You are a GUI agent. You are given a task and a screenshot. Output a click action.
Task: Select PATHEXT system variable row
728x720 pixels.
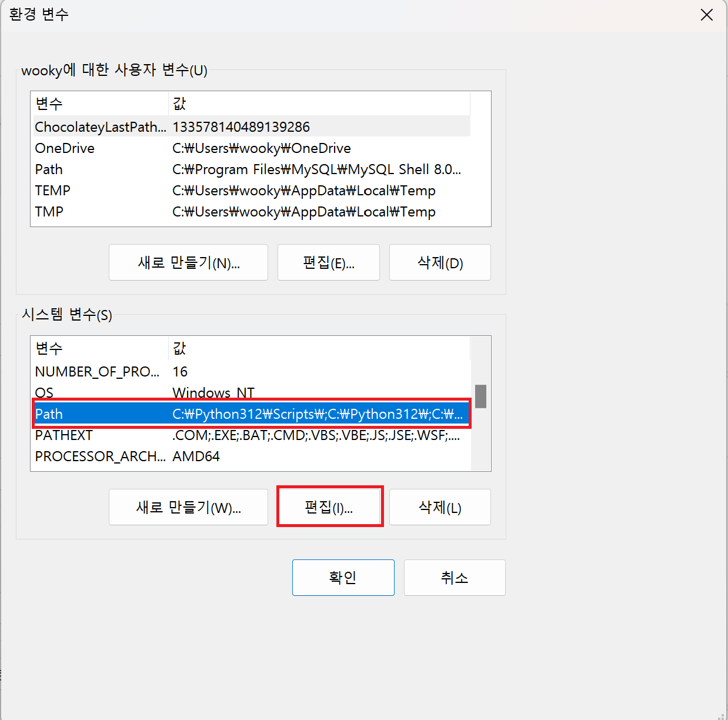251,435
